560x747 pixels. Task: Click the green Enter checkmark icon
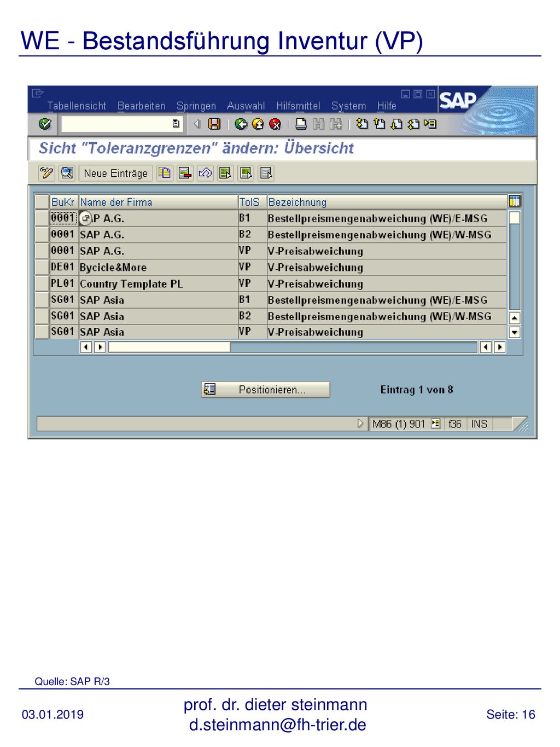(x=45, y=124)
